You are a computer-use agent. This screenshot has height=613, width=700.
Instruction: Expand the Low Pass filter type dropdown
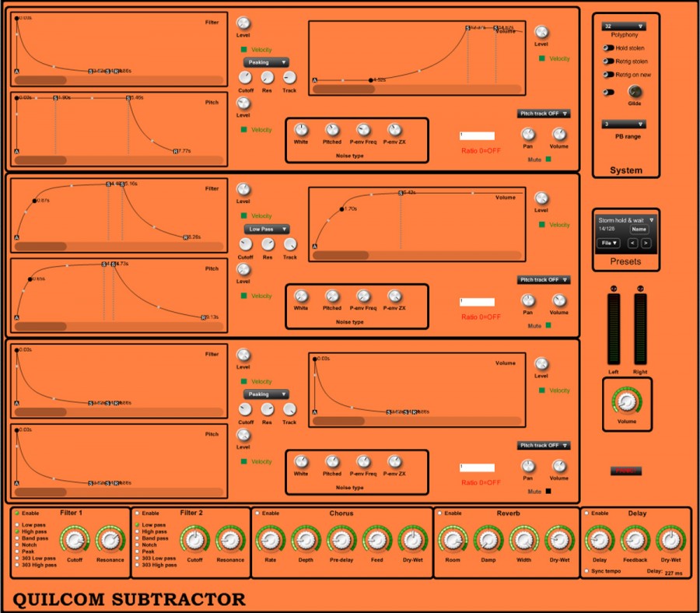[266, 229]
